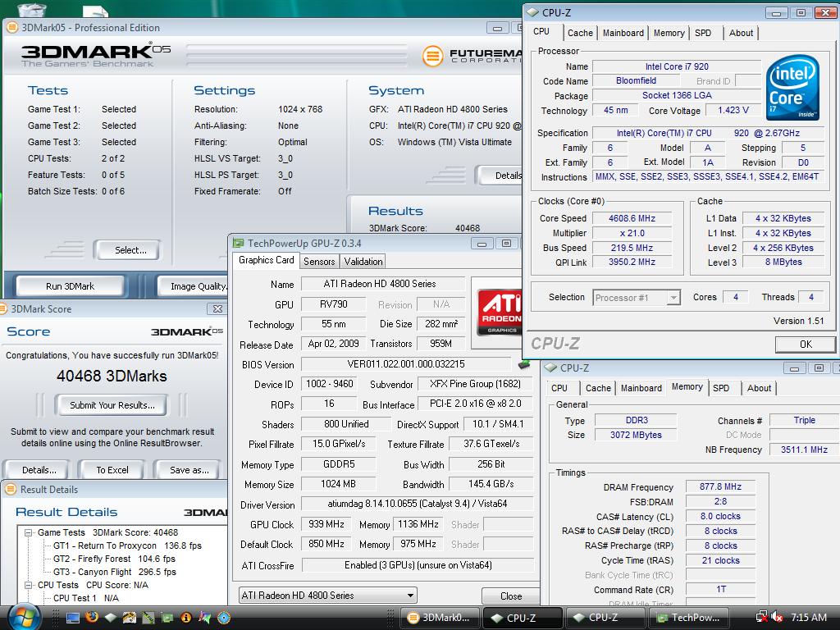This screenshot has height=630, width=840.
Task: Click the network status tray icon
Action: (761, 618)
